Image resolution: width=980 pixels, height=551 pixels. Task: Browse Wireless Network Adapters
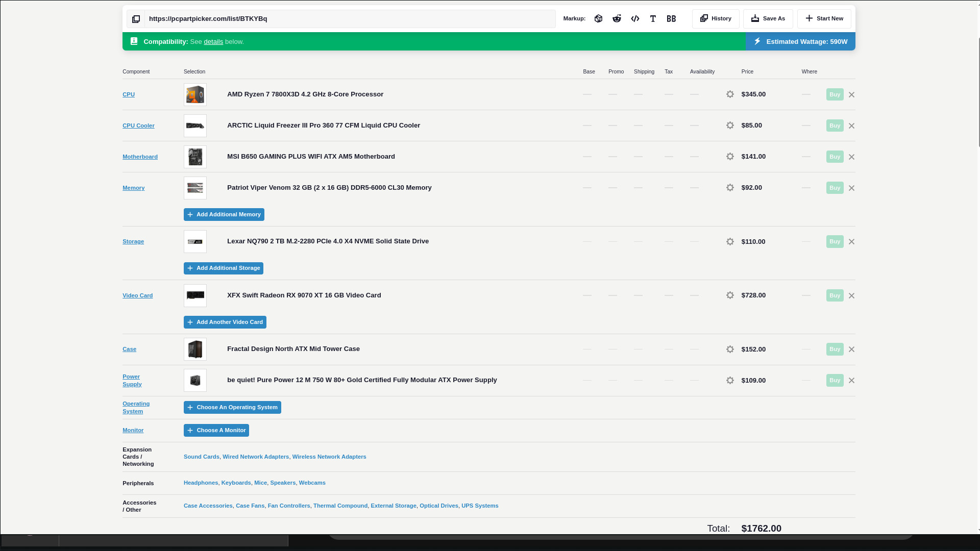[329, 457]
